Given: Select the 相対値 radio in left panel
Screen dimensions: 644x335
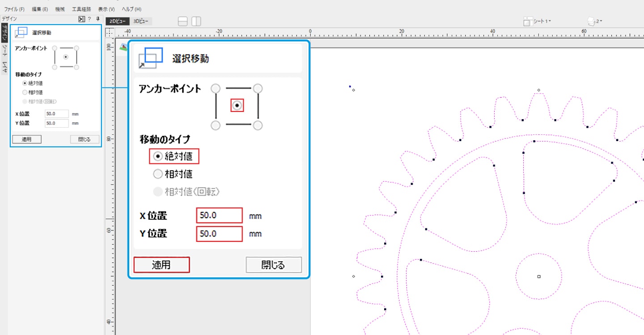Looking at the screenshot, I should [25, 92].
